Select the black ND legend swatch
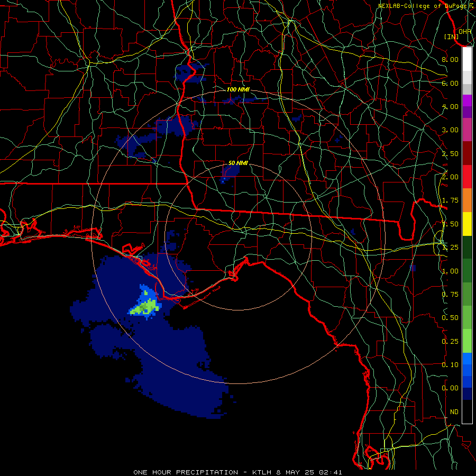The height and width of the screenshot is (476, 476). (467, 411)
